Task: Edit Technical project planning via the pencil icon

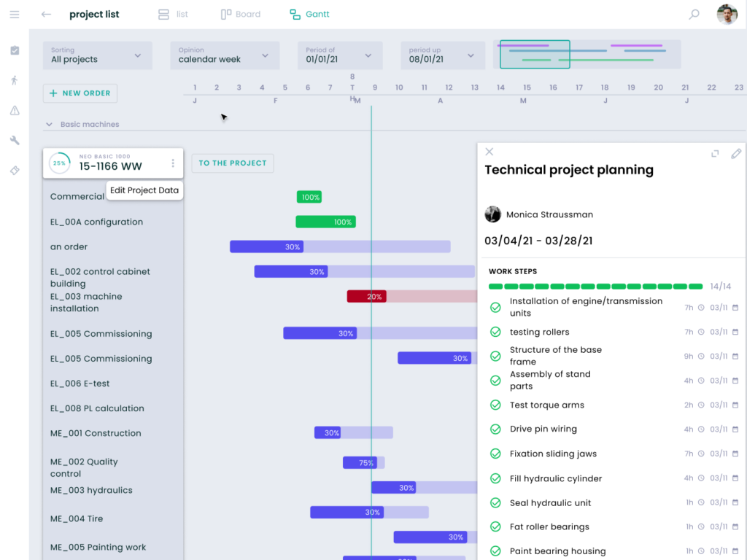Action: [736, 154]
